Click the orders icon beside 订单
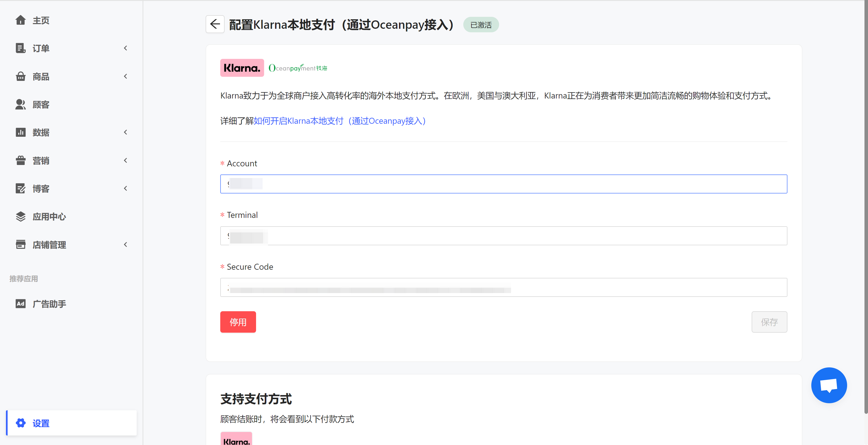 pyautogui.click(x=21, y=48)
